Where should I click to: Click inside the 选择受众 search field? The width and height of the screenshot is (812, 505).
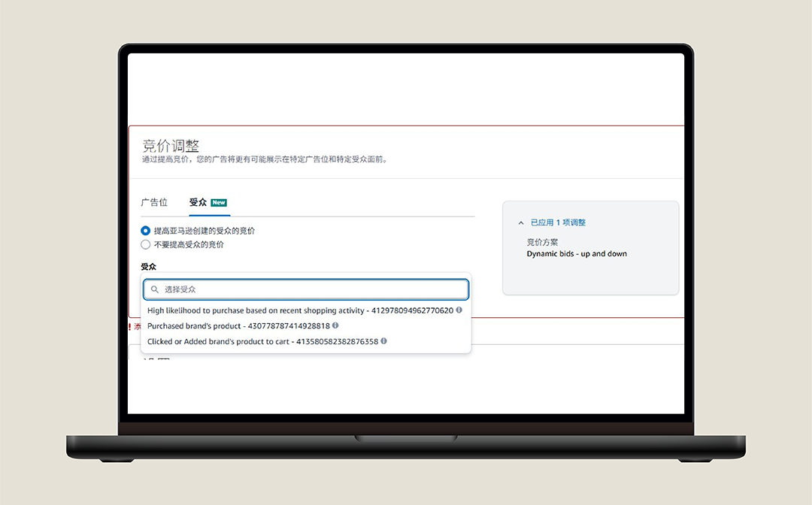click(x=301, y=289)
